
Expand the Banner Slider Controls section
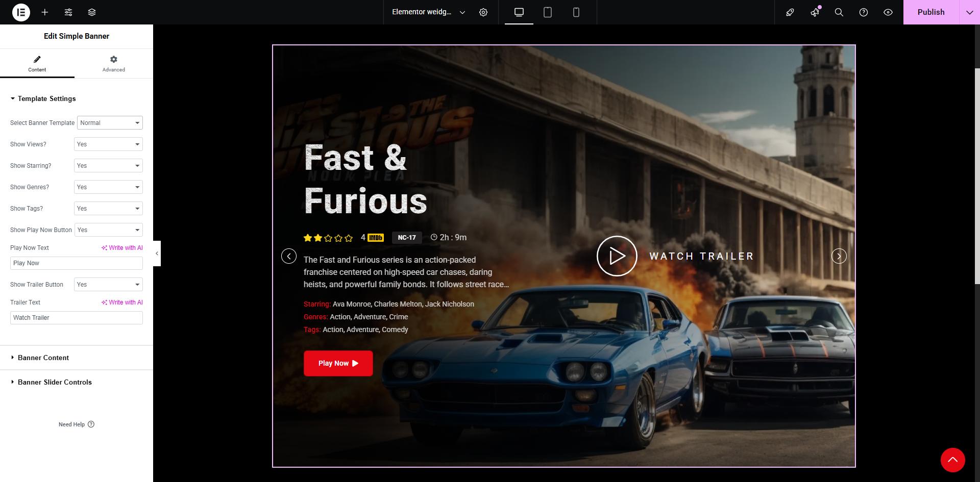click(77, 382)
